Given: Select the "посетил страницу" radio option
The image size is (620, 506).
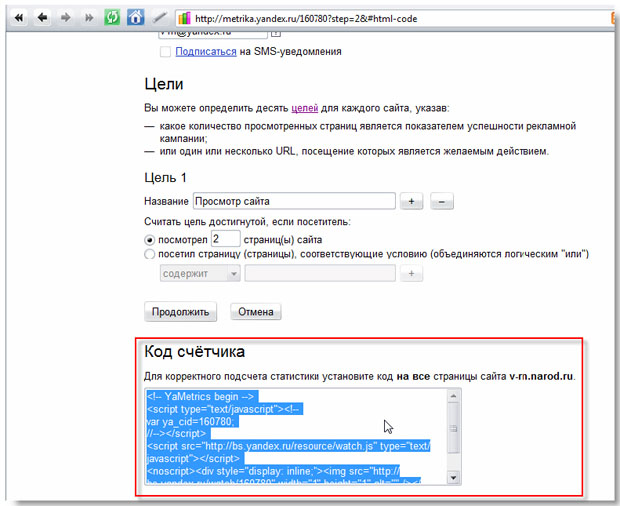Looking at the screenshot, I should 151,255.
